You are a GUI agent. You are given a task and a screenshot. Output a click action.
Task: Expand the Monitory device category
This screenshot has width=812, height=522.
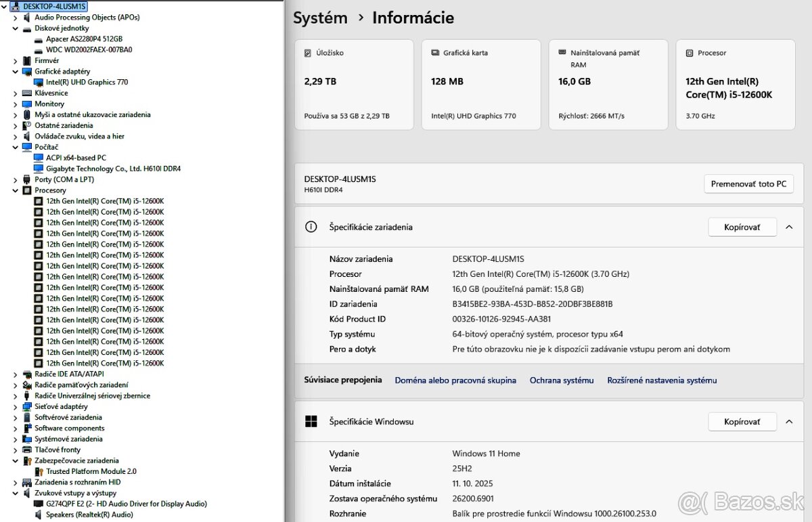15,104
